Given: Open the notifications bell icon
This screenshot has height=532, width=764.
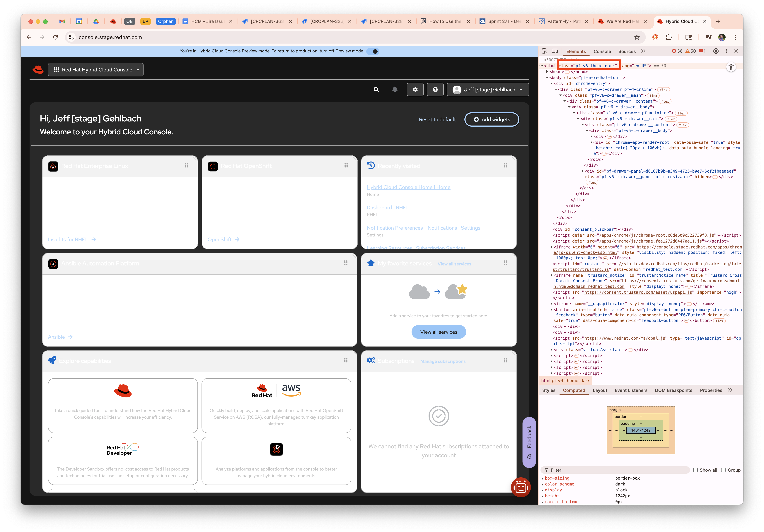Looking at the screenshot, I should [395, 90].
